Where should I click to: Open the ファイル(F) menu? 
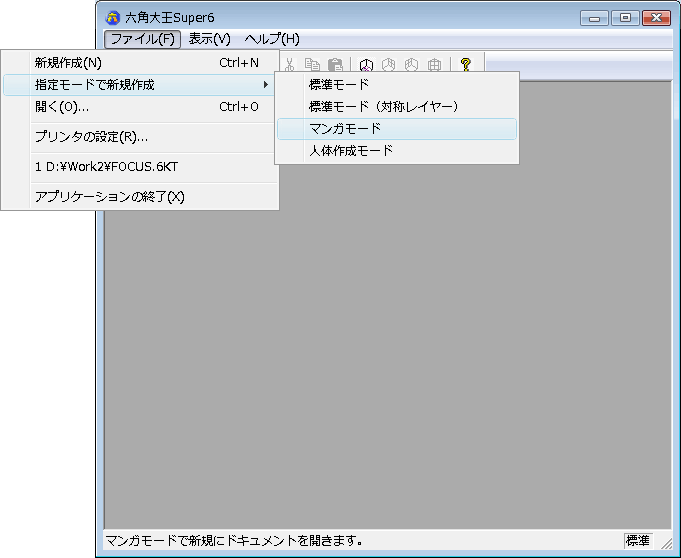coord(142,39)
